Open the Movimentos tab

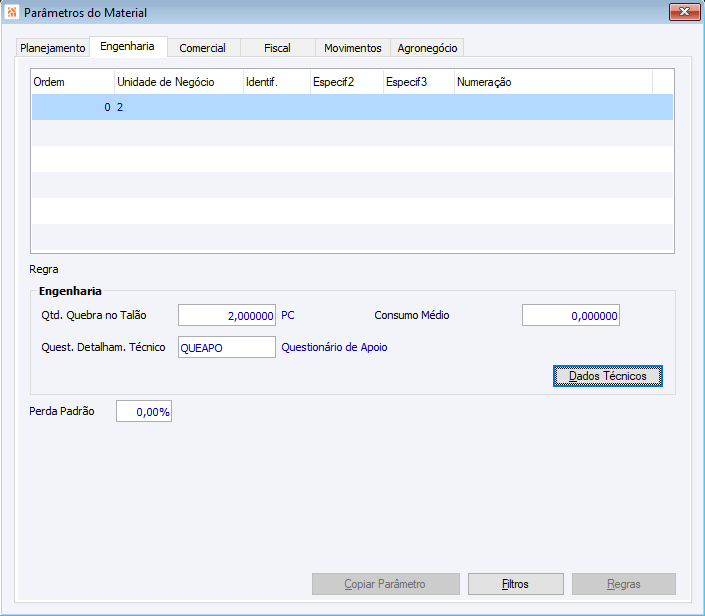(x=352, y=48)
